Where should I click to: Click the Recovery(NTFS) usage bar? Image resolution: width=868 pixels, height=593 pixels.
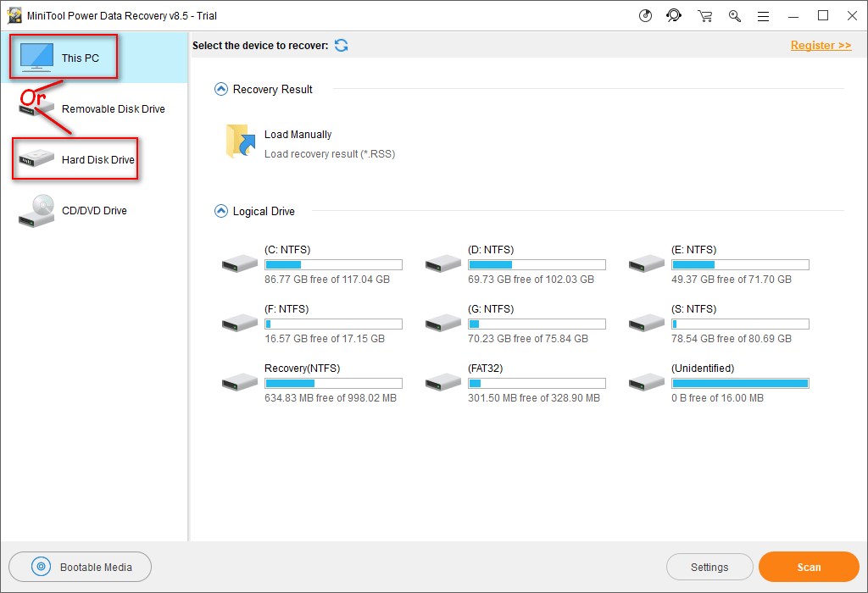333,384
